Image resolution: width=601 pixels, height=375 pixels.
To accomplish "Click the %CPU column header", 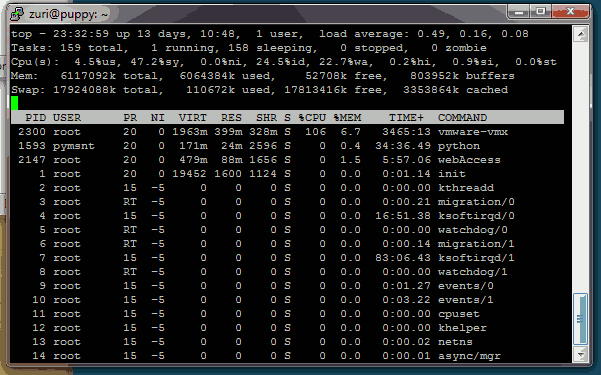I will point(312,118).
